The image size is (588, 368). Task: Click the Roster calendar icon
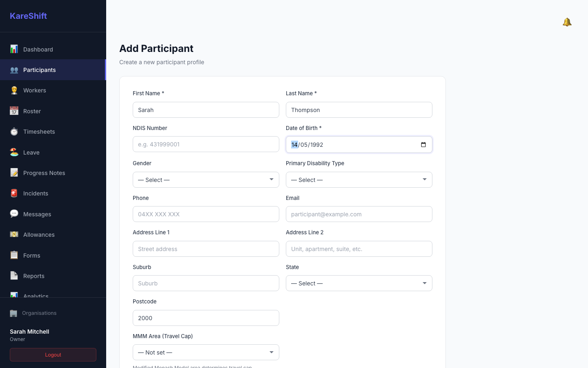(x=14, y=111)
